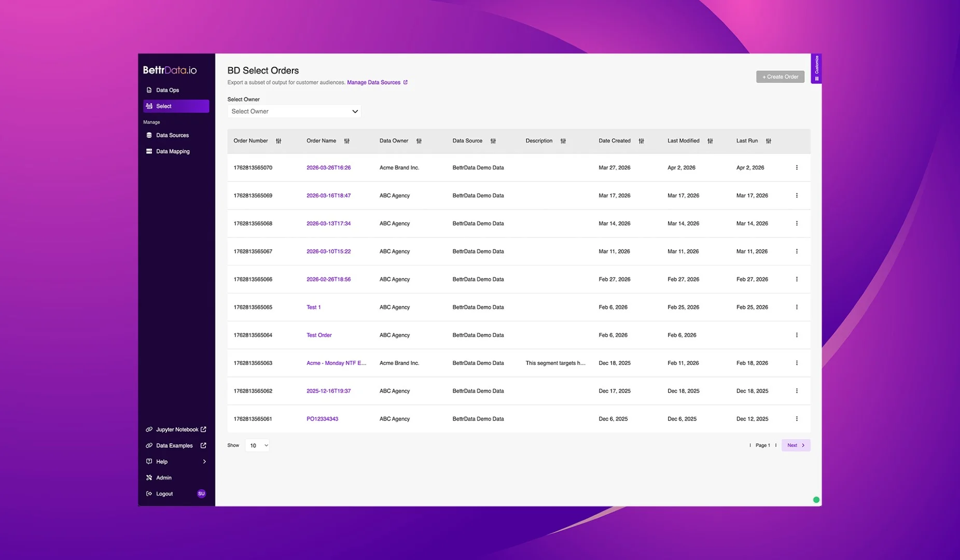Navigate to Data Mapping in the sidebar
The image size is (960, 560).
click(173, 151)
